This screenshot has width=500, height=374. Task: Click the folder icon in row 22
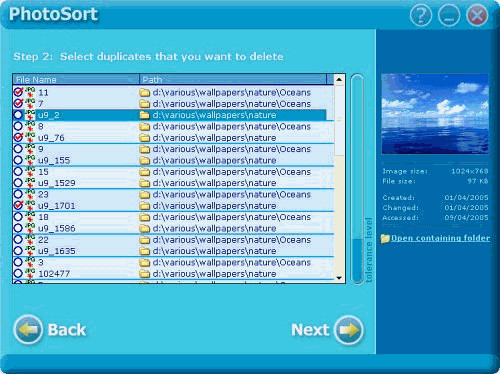[x=144, y=240]
